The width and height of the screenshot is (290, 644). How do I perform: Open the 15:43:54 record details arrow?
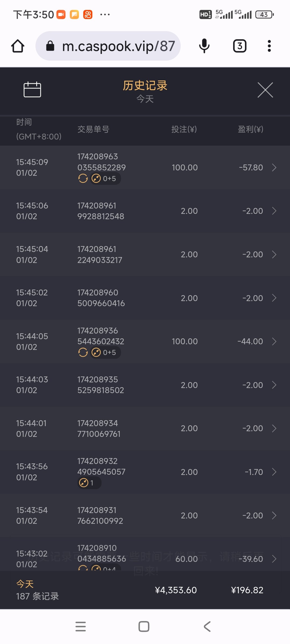(x=274, y=515)
